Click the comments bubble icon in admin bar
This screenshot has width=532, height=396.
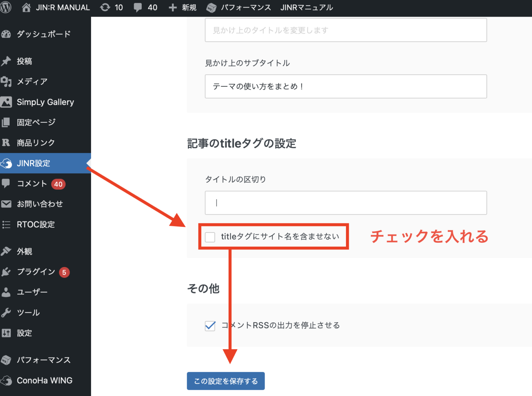click(x=138, y=7)
